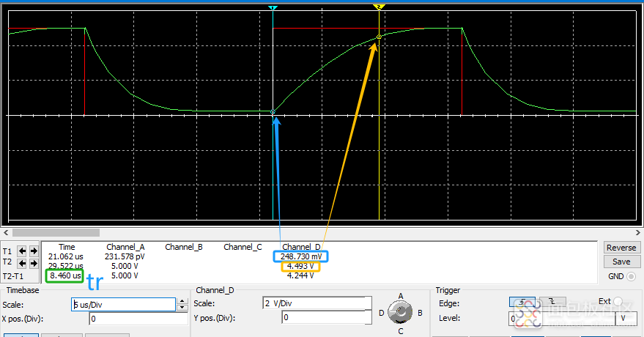The height and width of the screenshot is (337, 644).
Task: Move cursor T1 right with its arrow
Action: 34,251
